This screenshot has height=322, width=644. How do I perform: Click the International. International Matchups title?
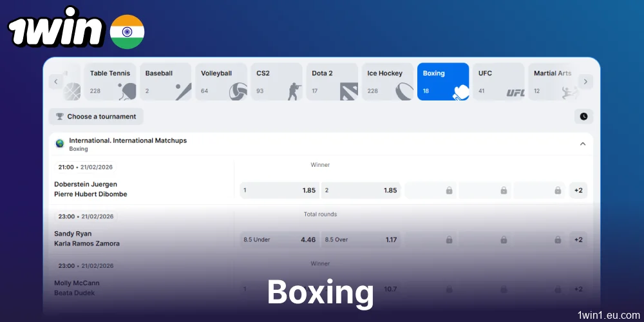click(128, 140)
